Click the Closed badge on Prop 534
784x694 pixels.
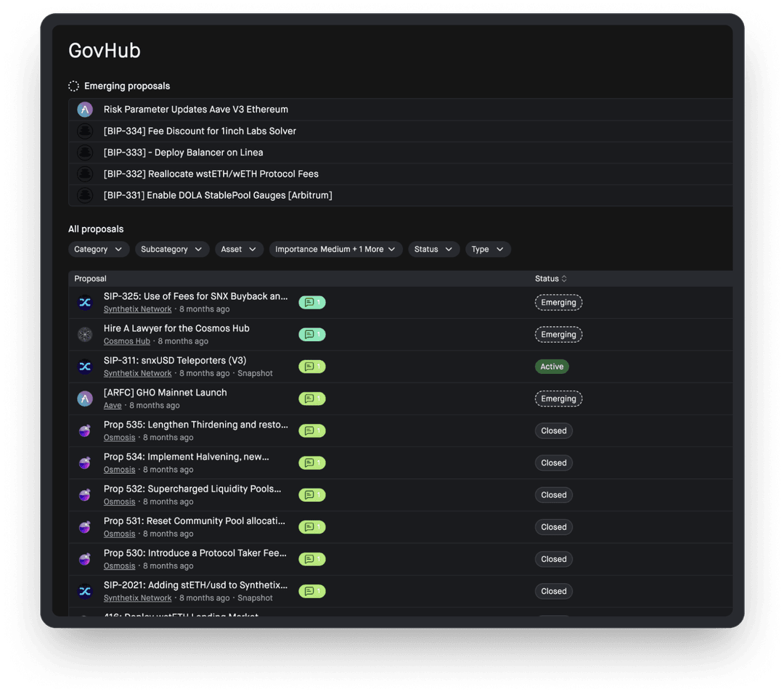pos(553,462)
